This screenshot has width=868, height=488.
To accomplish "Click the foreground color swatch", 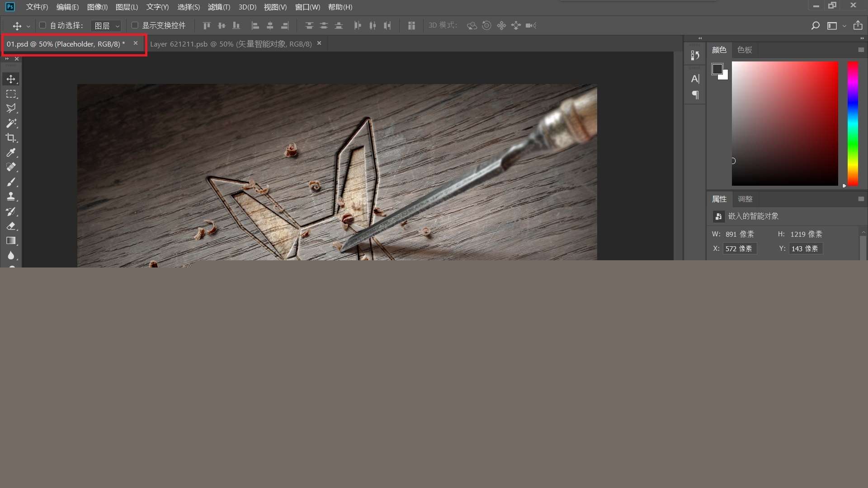I will 717,69.
